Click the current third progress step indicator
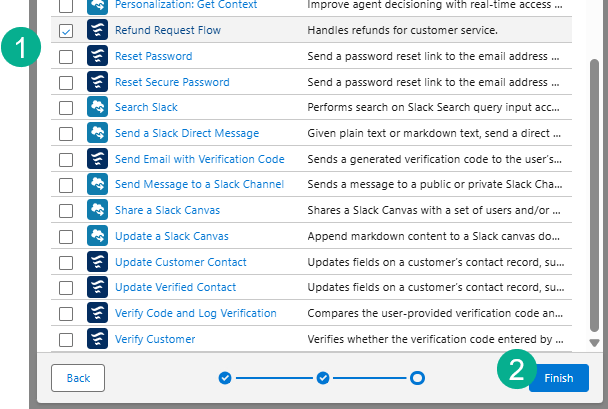This screenshot has width=608, height=409. pyautogui.click(x=417, y=378)
